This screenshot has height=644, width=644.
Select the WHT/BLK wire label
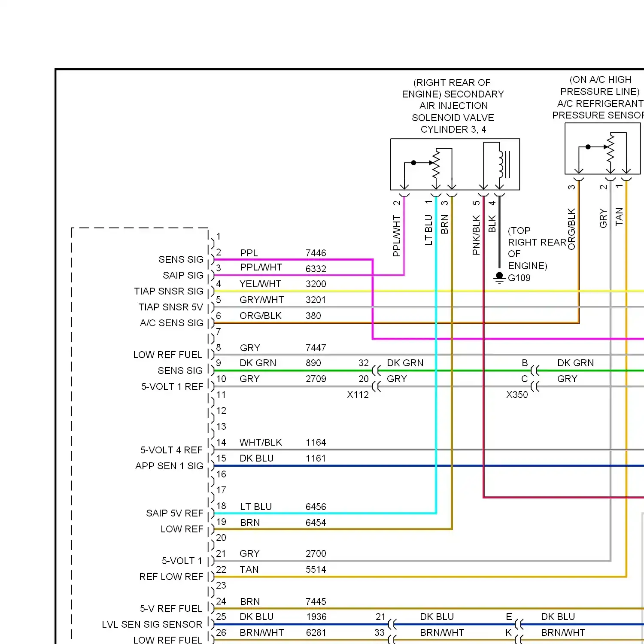click(261, 442)
